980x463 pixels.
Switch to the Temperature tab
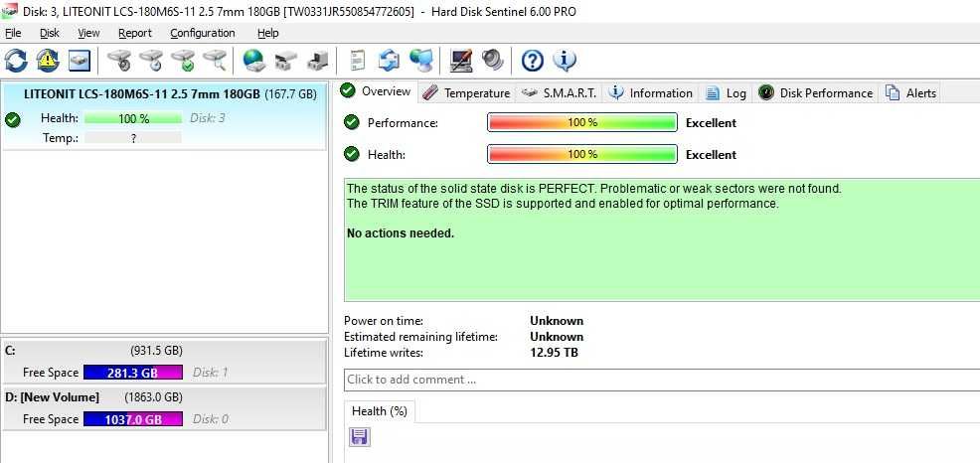465,93
